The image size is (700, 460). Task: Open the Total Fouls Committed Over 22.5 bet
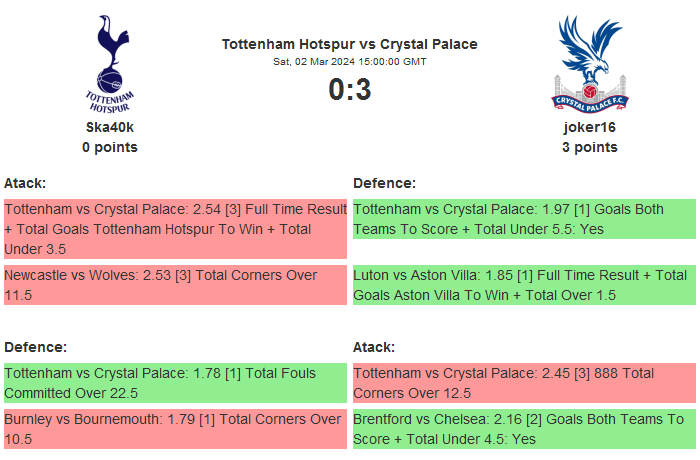pyautogui.click(x=175, y=383)
